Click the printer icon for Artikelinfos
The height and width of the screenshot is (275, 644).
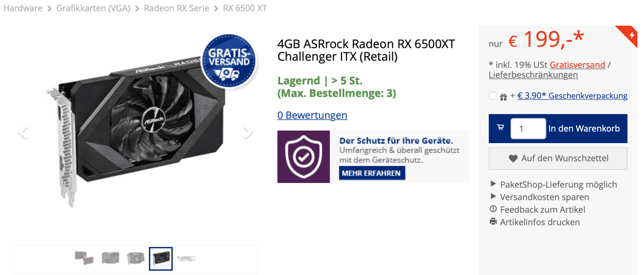tap(493, 221)
